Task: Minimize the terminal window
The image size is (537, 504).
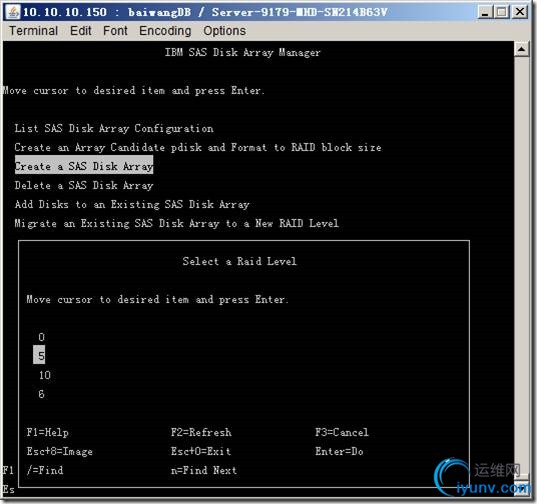Action: (485, 12)
